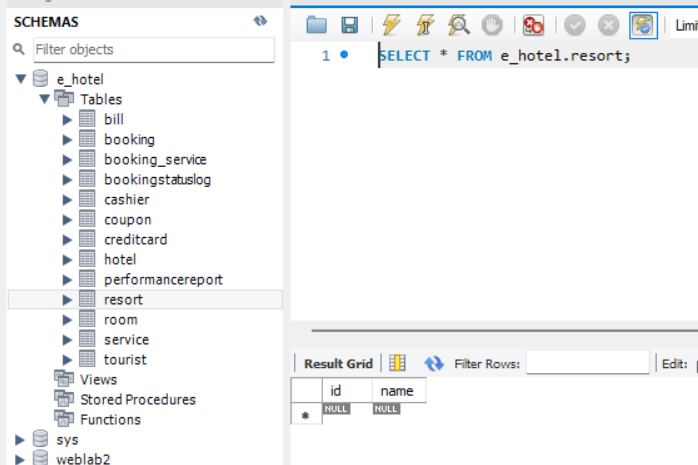Expand the booking table node

point(68,139)
